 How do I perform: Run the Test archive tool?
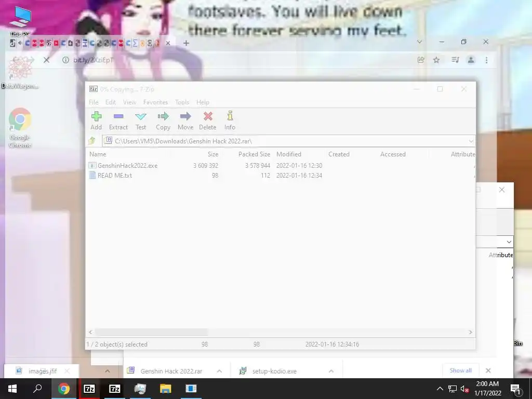(140, 121)
